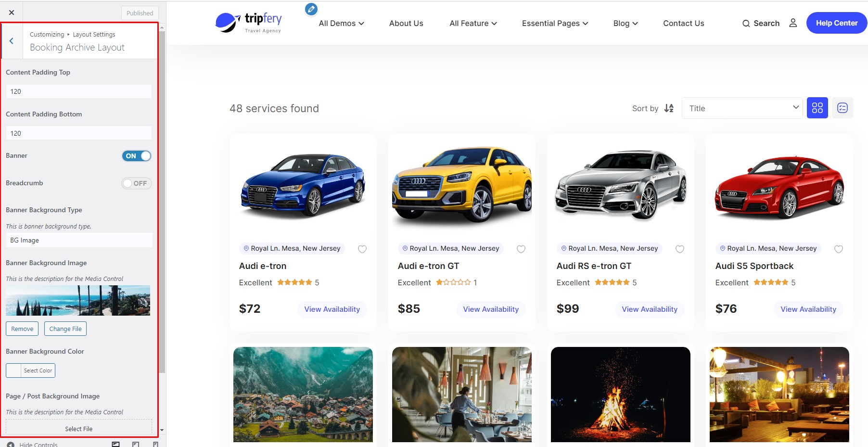This screenshot has height=447, width=868.
Task: Turn off the Banner switch
Action: coord(137,156)
